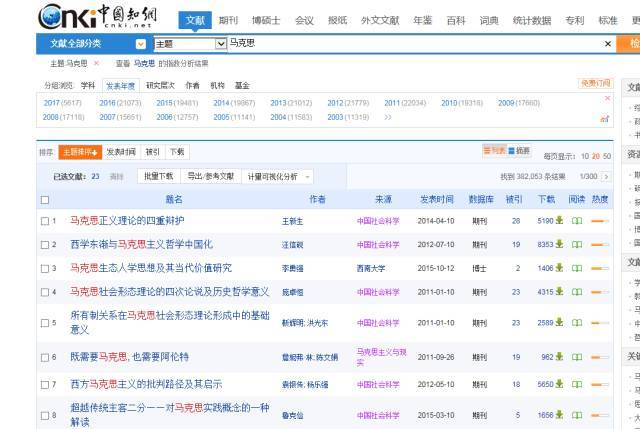This screenshot has width=640, height=429.
Task: Open the 主题 search field dropdown
Action: pyautogui.click(x=220, y=43)
